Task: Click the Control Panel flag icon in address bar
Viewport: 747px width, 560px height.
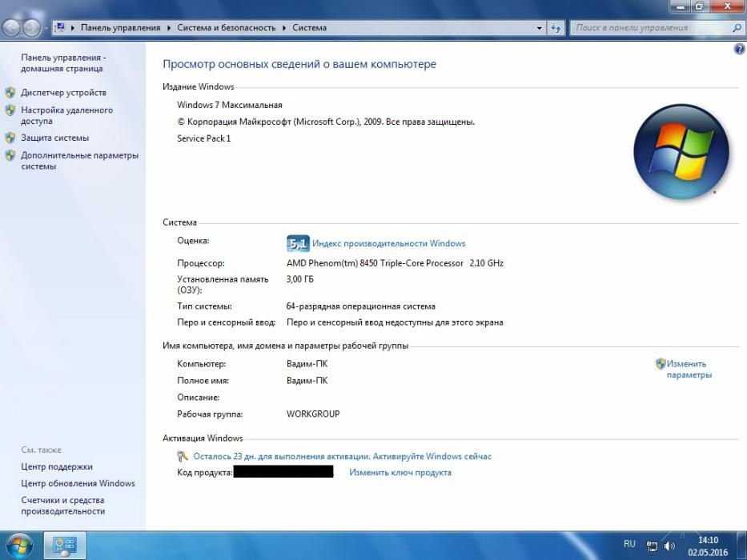Action: coord(60,27)
